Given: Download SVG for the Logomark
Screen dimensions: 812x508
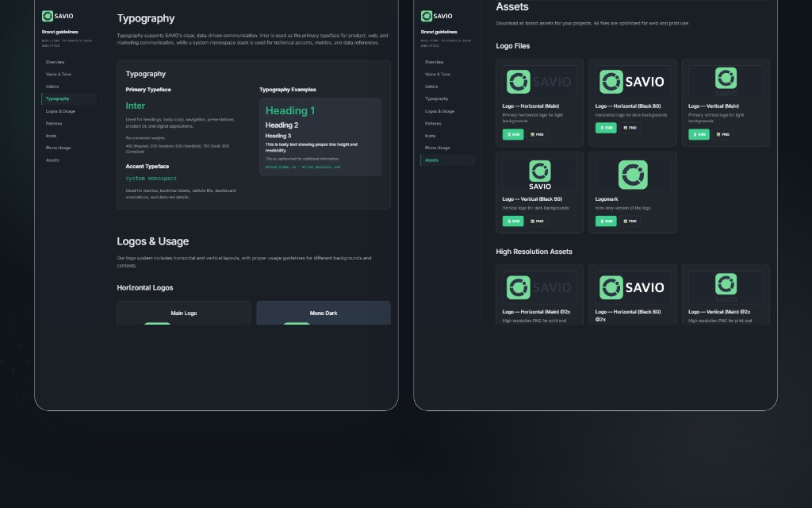Looking at the screenshot, I should (606, 221).
